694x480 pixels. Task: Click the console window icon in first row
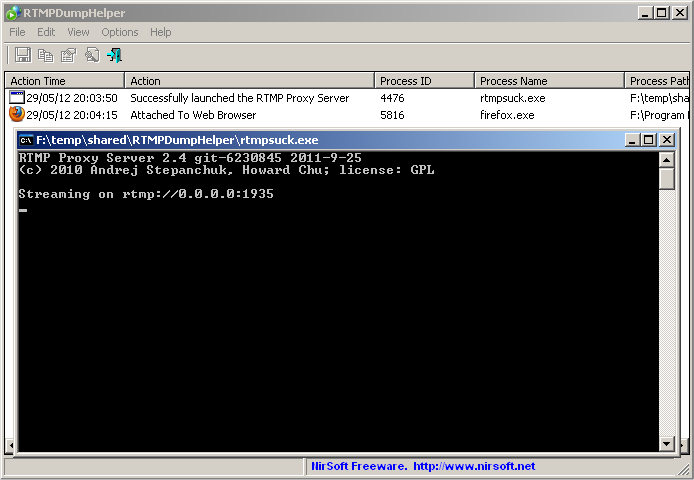tap(17, 97)
